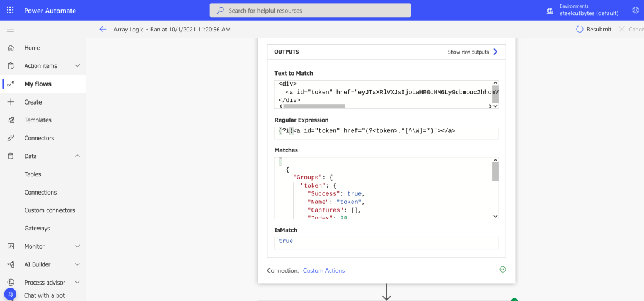Click the back arrow beside Array Logic
The height and width of the screenshot is (301, 644).
[103, 30]
